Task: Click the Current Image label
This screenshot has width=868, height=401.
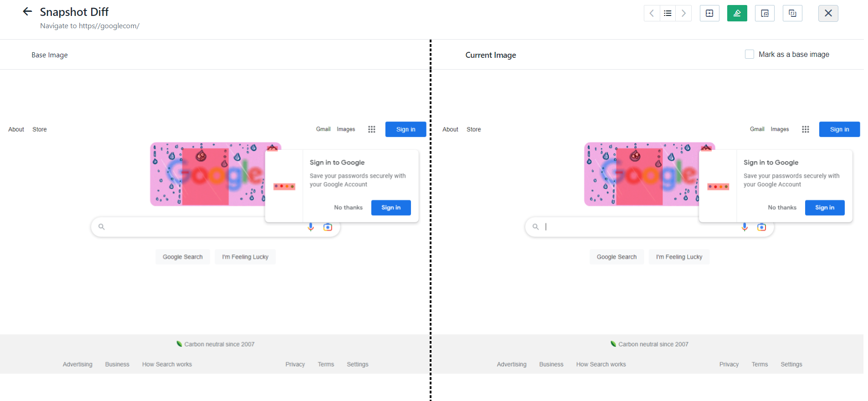Action: point(491,55)
